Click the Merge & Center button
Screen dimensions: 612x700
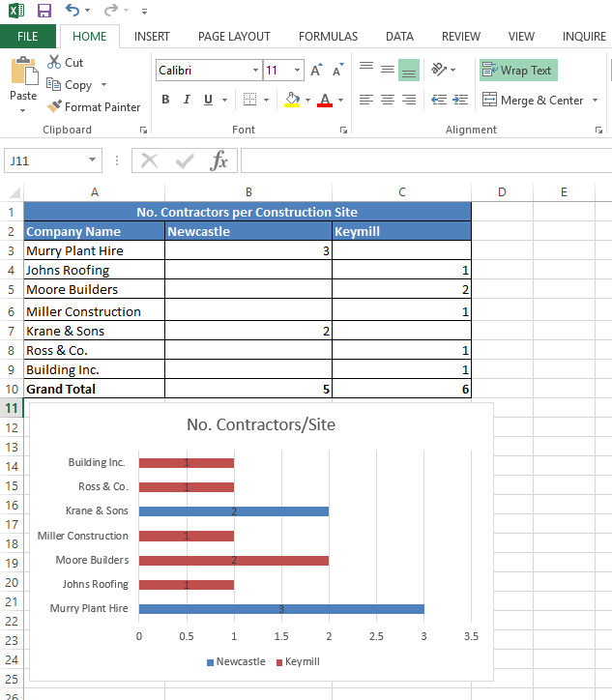coord(533,100)
